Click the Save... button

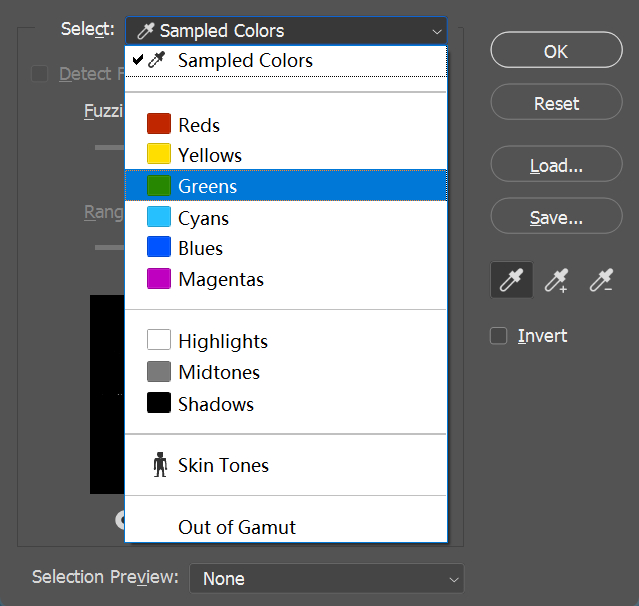coord(556,217)
